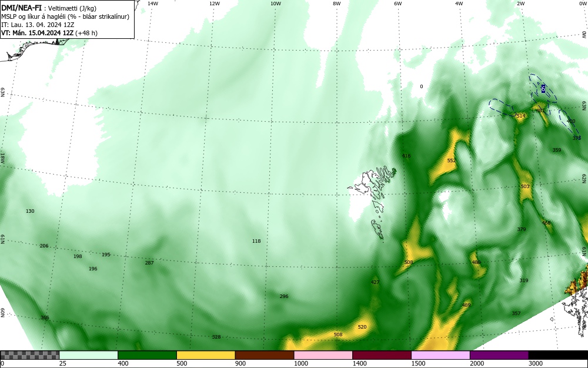Screen dimensions: 588x368
Task: Click the map value 379
Action: pyautogui.click(x=521, y=229)
